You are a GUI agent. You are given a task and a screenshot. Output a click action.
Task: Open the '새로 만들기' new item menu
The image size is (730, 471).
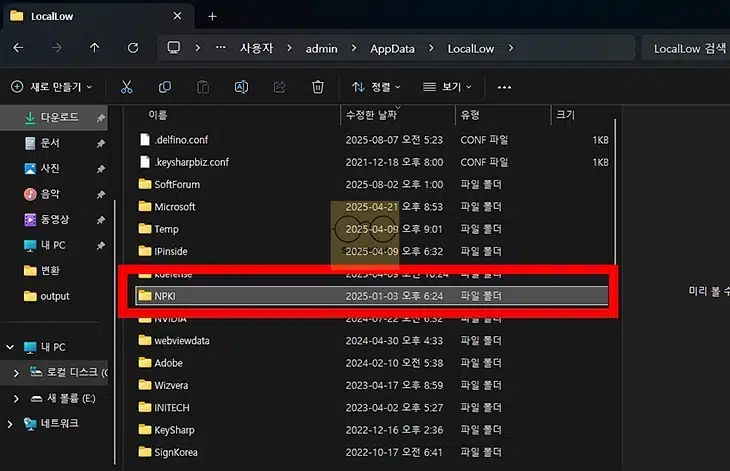pos(52,87)
